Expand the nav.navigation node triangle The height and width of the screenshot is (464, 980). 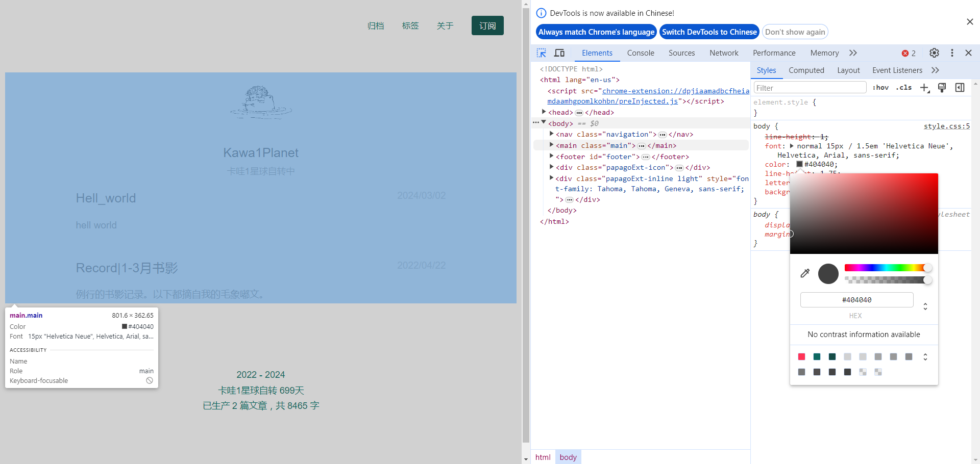pos(552,134)
